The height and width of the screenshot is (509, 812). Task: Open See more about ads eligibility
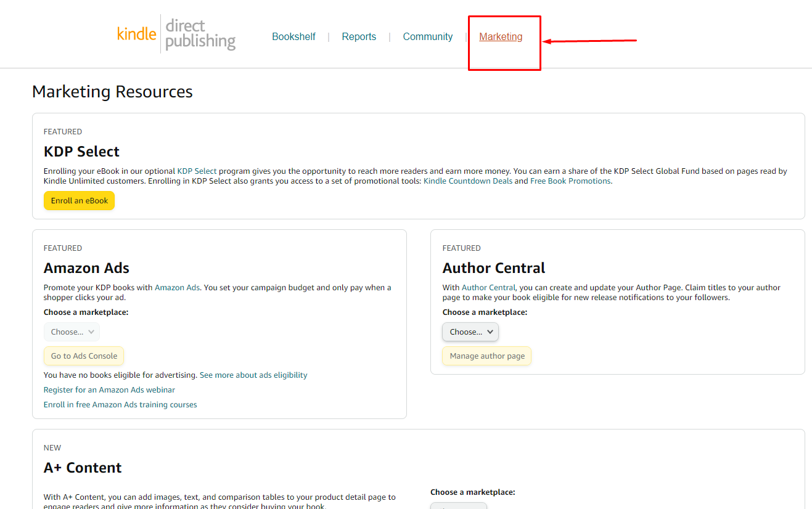[253, 375]
